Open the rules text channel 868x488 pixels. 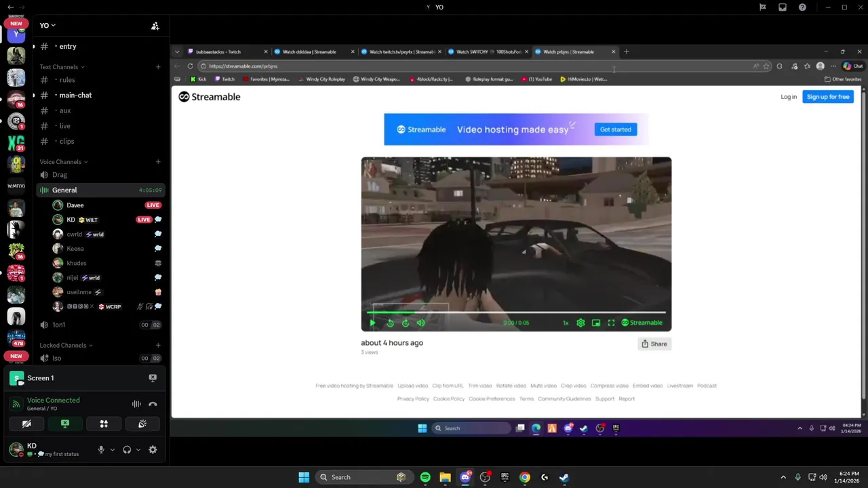pyautogui.click(x=100, y=80)
